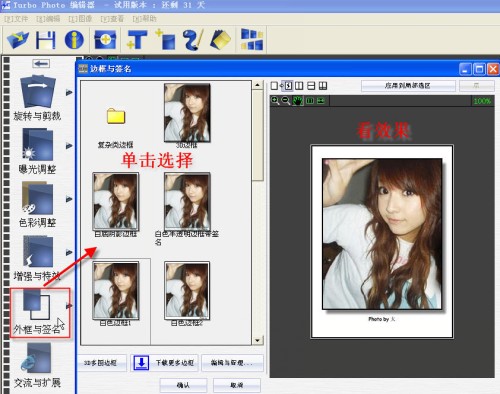The image size is (500, 394).
Task: Expand the 增强与特效 submenu arrow
Action: click(x=69, y=252)
